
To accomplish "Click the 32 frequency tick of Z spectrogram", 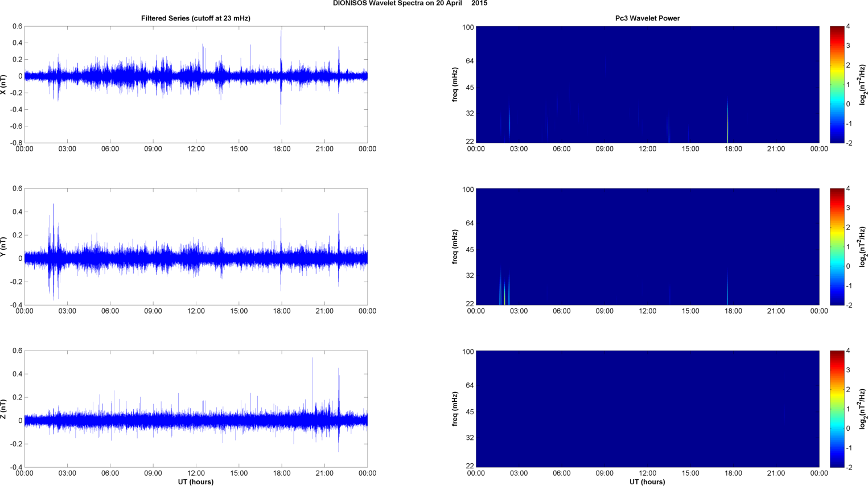I will pyautogui.click(x=470, y=438).
